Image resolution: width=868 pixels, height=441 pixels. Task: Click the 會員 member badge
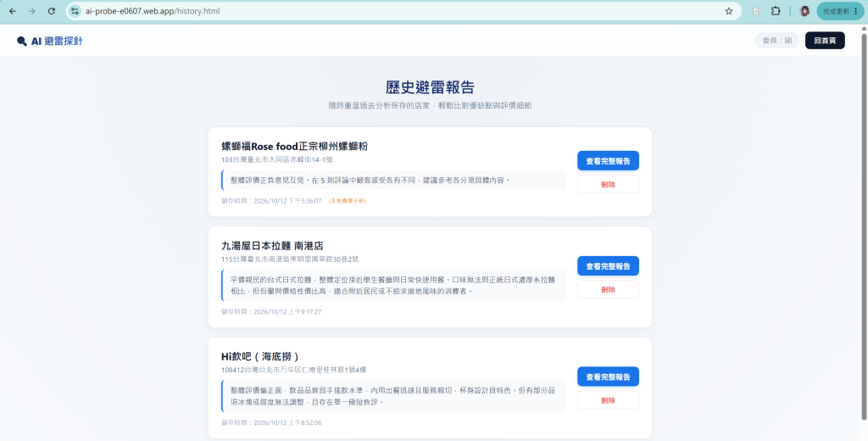(x=776, y=41)
